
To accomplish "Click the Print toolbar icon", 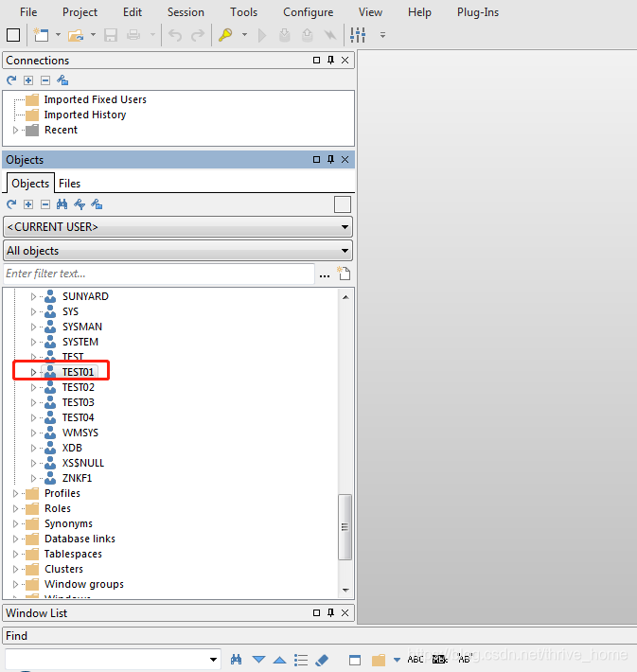I will pyautogui.click(x=133, y=35).
